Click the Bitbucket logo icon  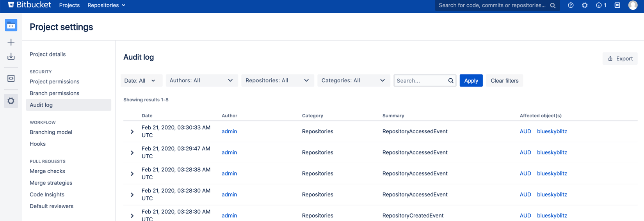coord(11,5)
